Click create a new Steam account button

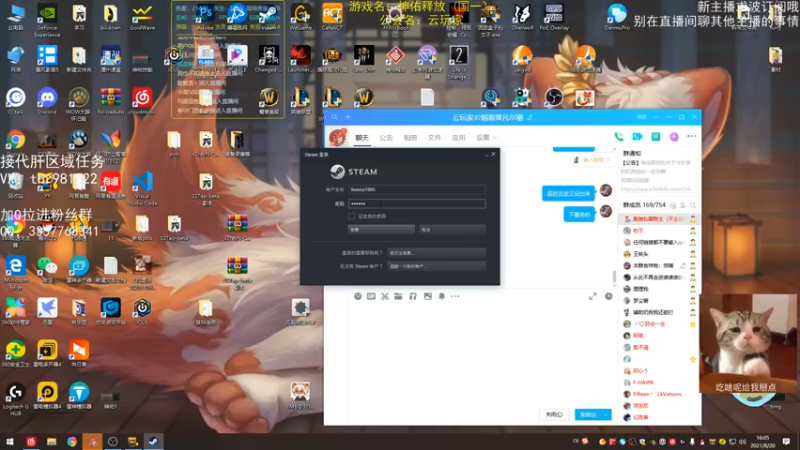[x=437, y=266]
